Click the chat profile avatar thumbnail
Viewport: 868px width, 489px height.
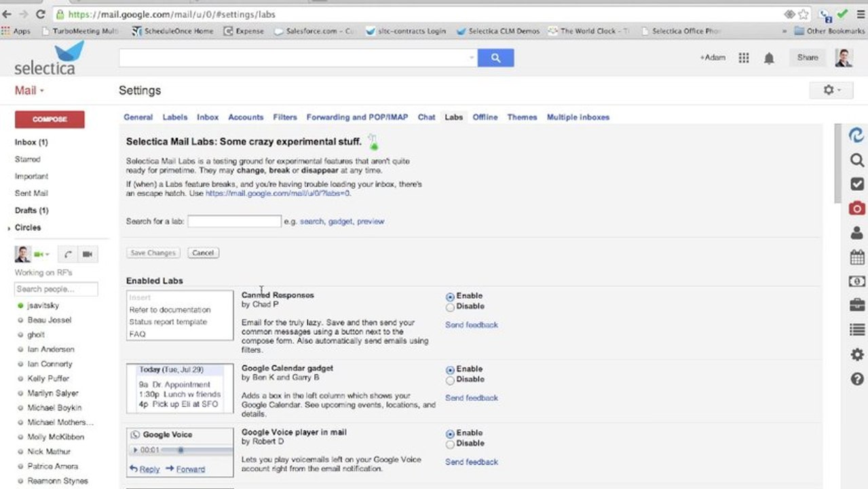coord(23,254)
